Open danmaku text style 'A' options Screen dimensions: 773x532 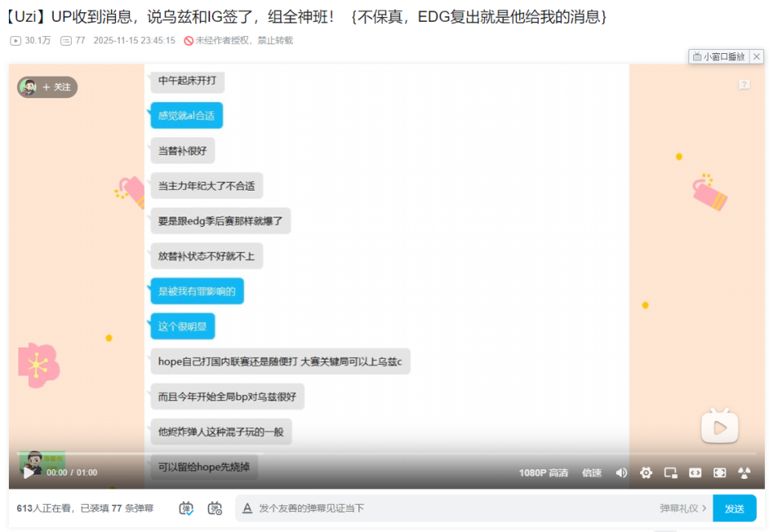pyautogui.click(x=247, y=508)
